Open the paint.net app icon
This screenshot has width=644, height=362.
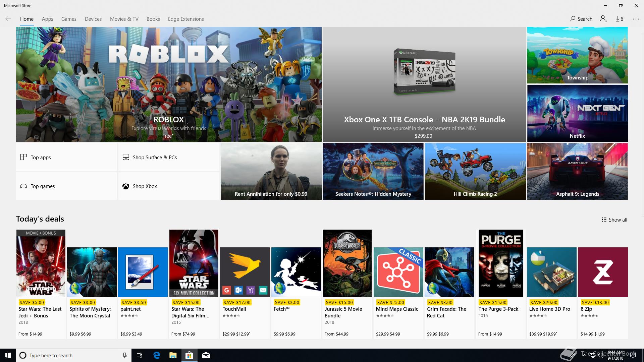(143, 272)
